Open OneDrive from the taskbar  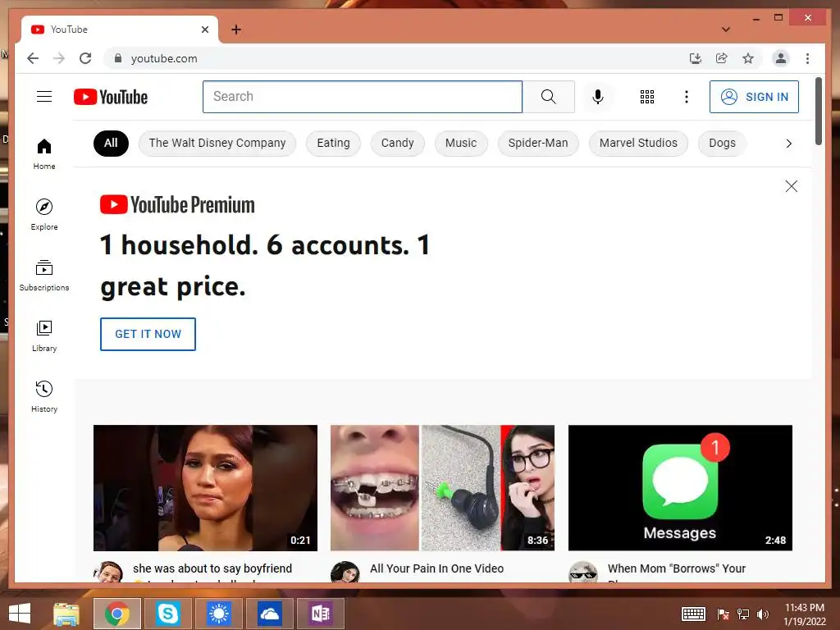[269, 614]
